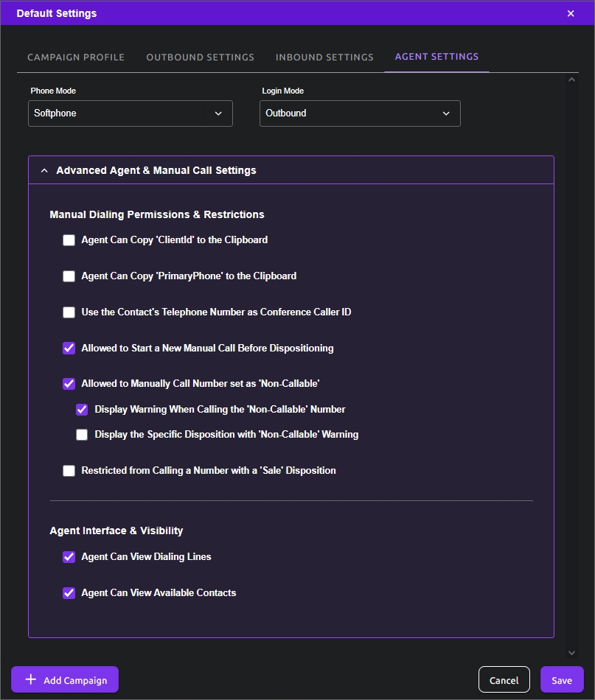Open the Phone Mode Softphone dropdown
This screenshot has height=700, width=595.
click(131, 113)
